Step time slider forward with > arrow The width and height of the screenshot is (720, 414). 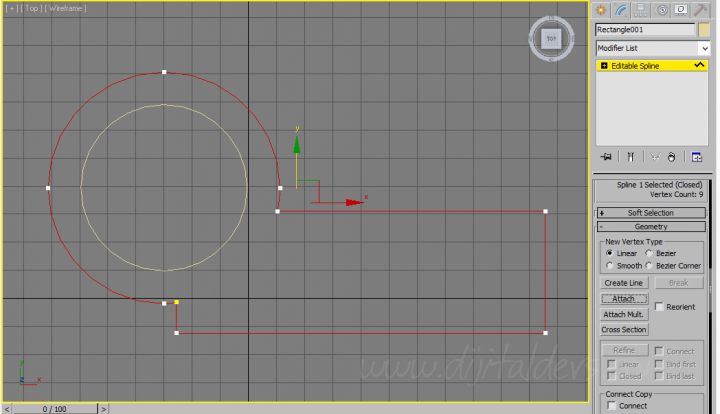[x=103, y=408]
